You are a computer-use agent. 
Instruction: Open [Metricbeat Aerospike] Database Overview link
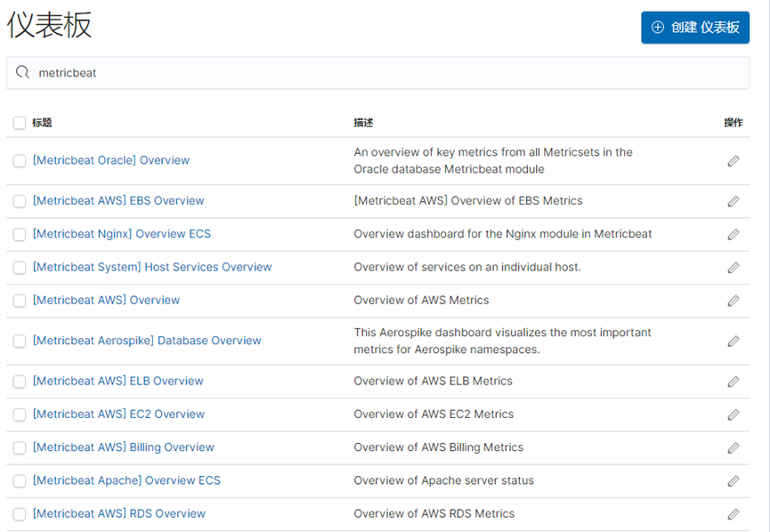[147, 341]
